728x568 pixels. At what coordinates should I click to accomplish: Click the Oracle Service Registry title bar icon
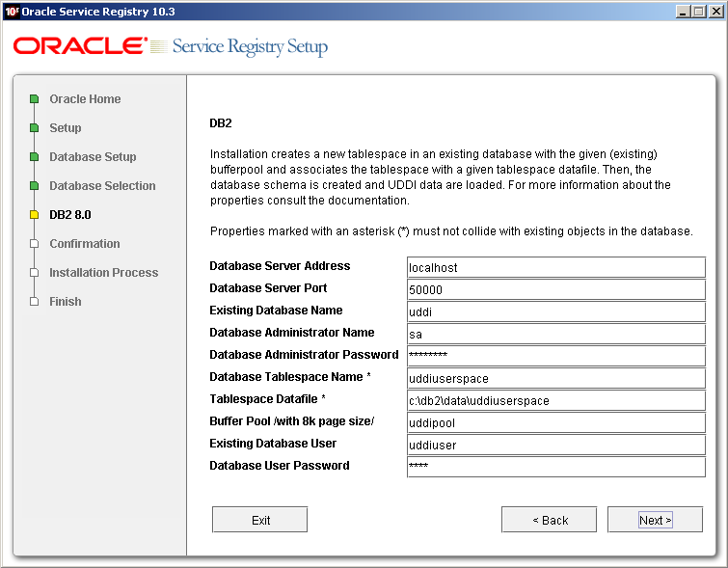click(x=12, y=12)
